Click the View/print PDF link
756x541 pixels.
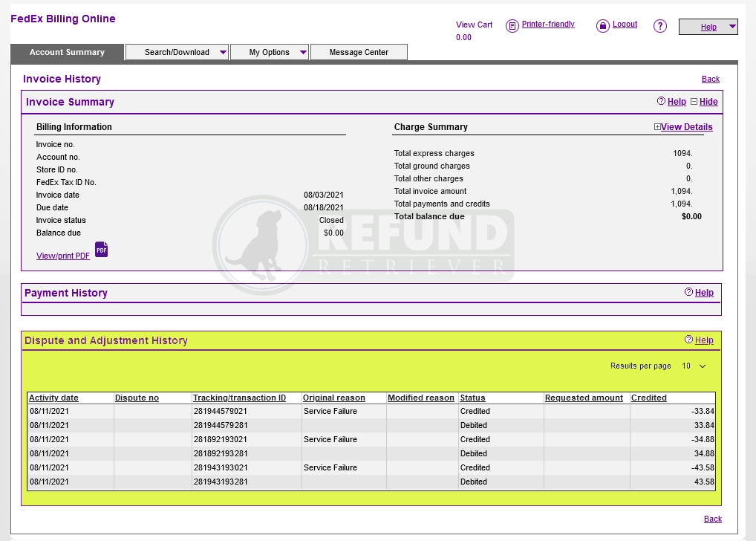(x=63, y=256)
